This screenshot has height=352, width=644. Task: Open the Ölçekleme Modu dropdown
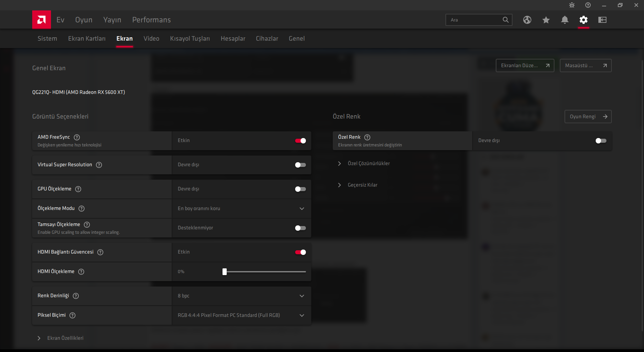[302, 209]
